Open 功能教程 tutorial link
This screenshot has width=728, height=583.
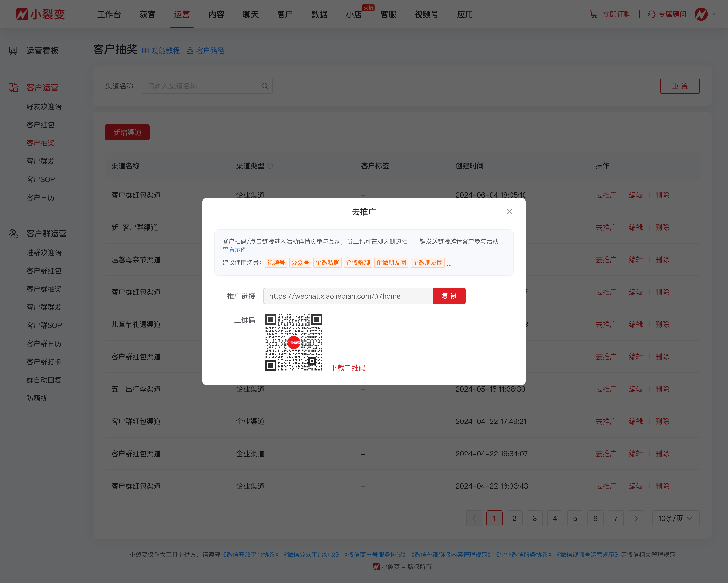click(x=161, y=51)
